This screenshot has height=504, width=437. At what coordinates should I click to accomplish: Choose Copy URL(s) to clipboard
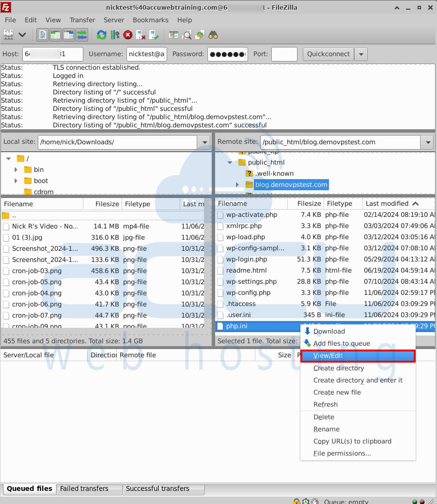(358, 442)
